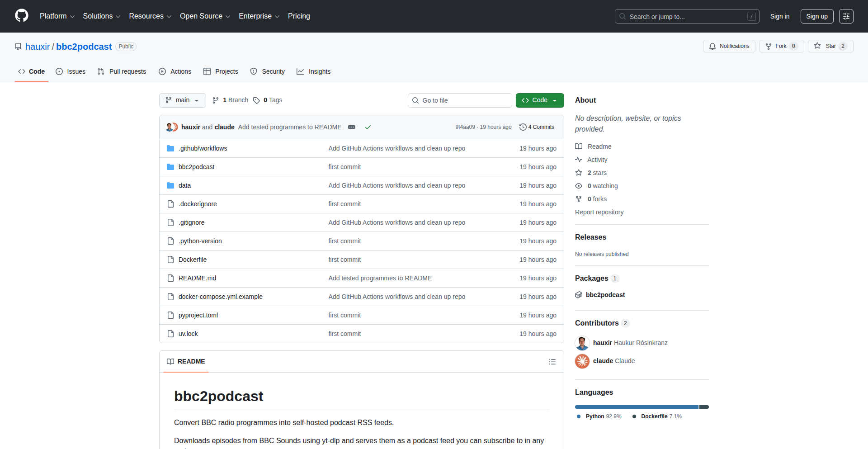Click the commit message ellipsis icon
This screenshot has width=868, height=449.
tap(352, 127)
